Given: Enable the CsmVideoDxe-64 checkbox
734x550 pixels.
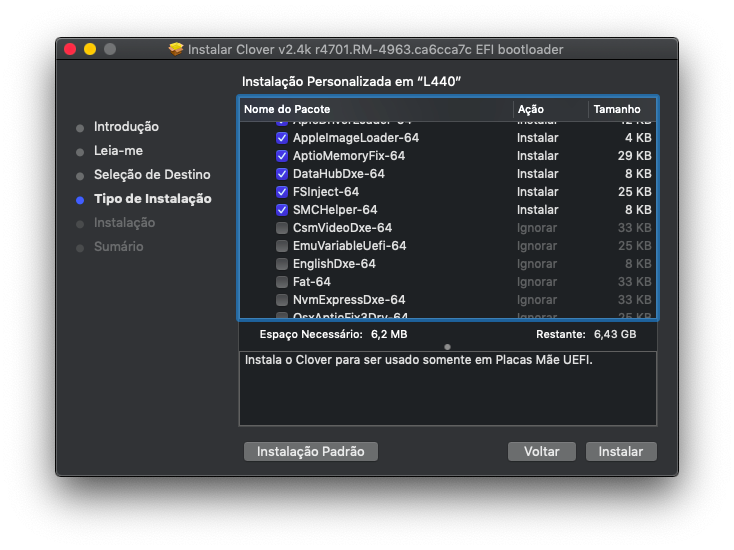Looking at the screenshot, I should point(282,228).
